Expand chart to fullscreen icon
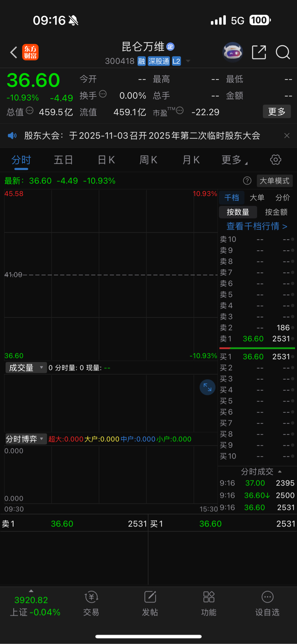The height and width of the screenshot is (644, 297). coord(207,387)
